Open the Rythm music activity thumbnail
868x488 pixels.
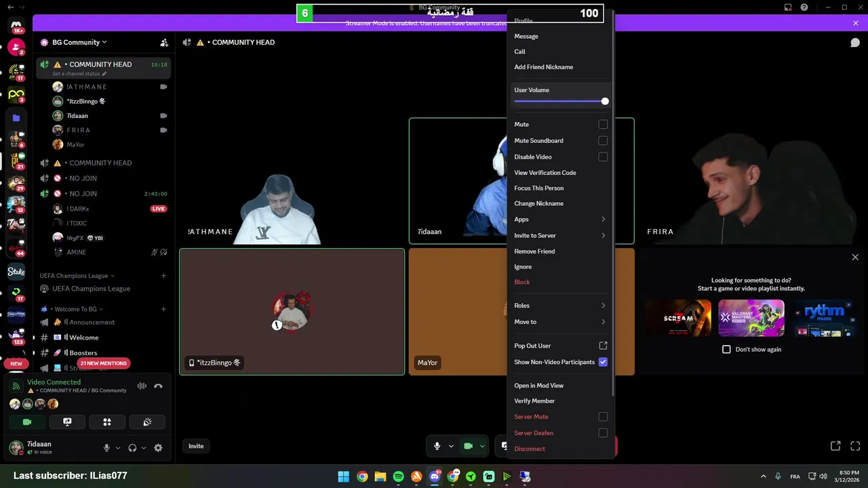pos(825,318)
